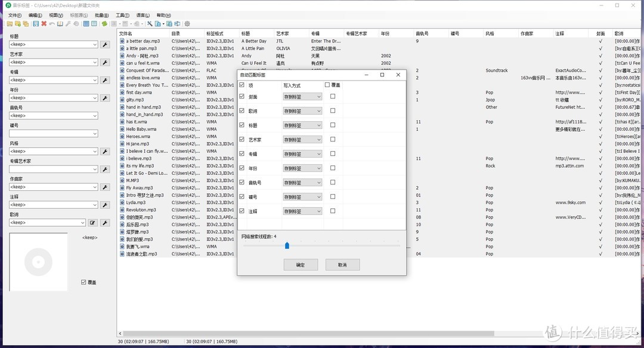Click the save (floppy disk) toolbar icon
This screenshot has width=644, height=348.
coord(36,24)
